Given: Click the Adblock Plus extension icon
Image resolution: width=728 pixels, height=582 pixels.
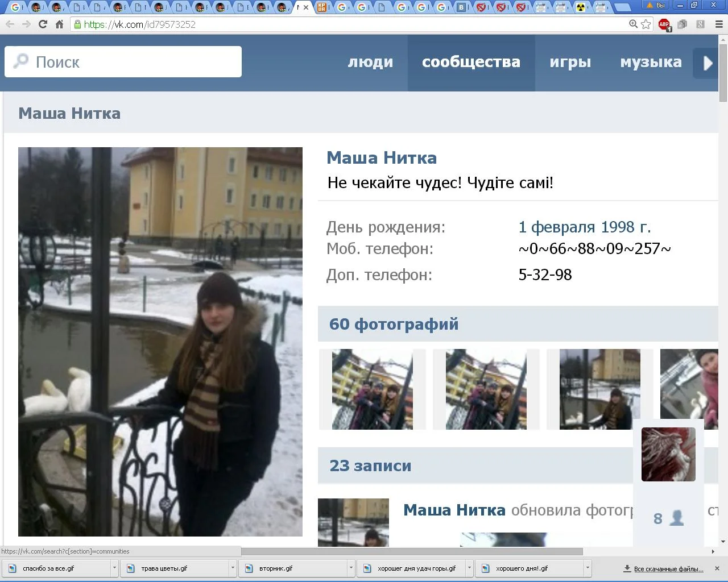Looking at the screenshot, I should (x=664, y=24).
